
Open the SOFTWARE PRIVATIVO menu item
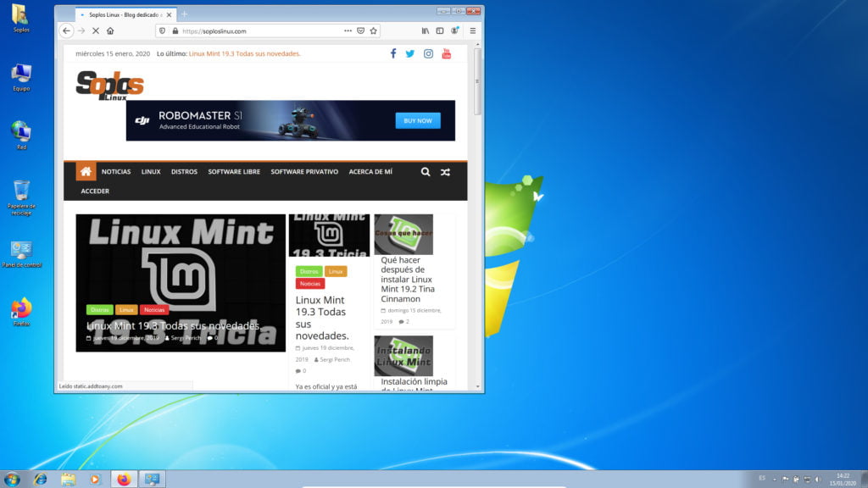click(304, 172)
